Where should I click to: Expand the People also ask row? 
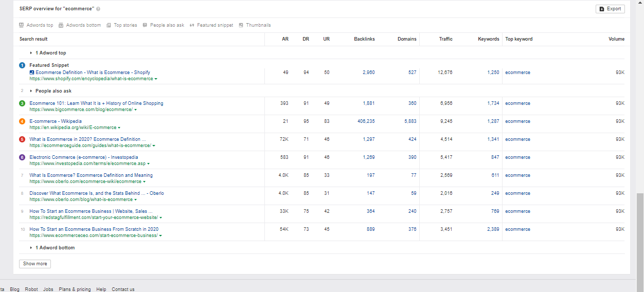point(31,91)
